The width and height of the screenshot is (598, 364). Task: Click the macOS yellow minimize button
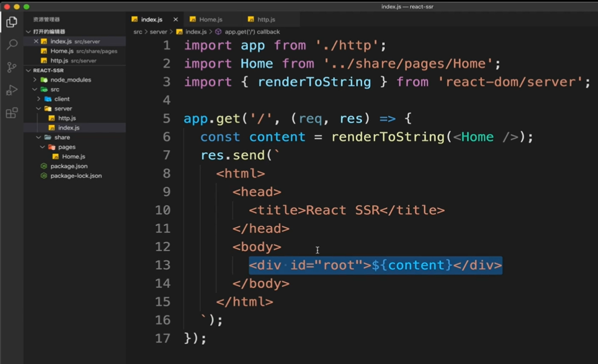pos(16,6)
